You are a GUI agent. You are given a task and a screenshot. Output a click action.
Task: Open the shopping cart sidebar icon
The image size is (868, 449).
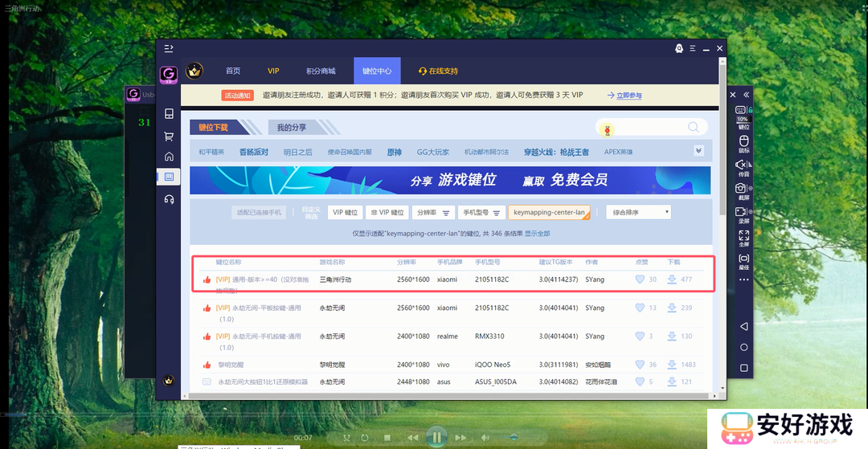tap(169, 136)
